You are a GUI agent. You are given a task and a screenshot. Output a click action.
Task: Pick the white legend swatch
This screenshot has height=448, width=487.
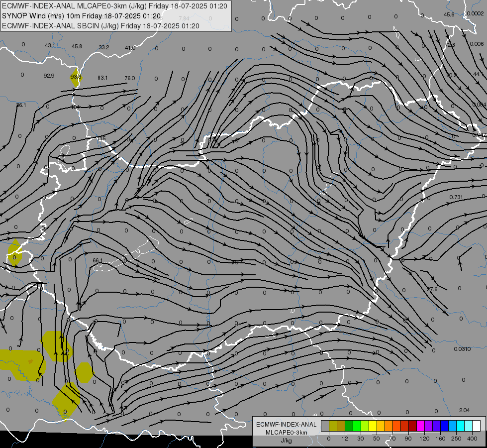coord(477,426)
